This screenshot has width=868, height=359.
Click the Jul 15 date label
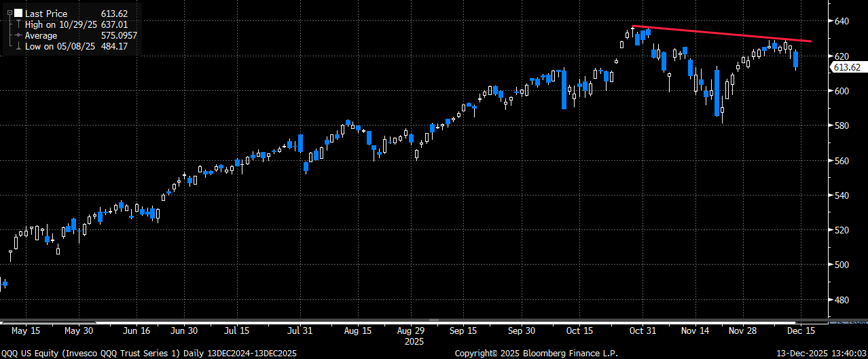(238, 331)
